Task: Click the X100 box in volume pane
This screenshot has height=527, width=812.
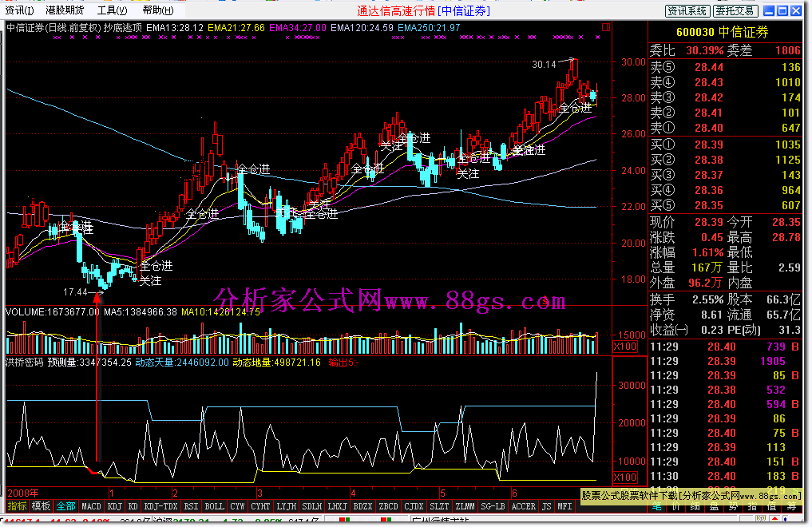Action: point(625,347)
